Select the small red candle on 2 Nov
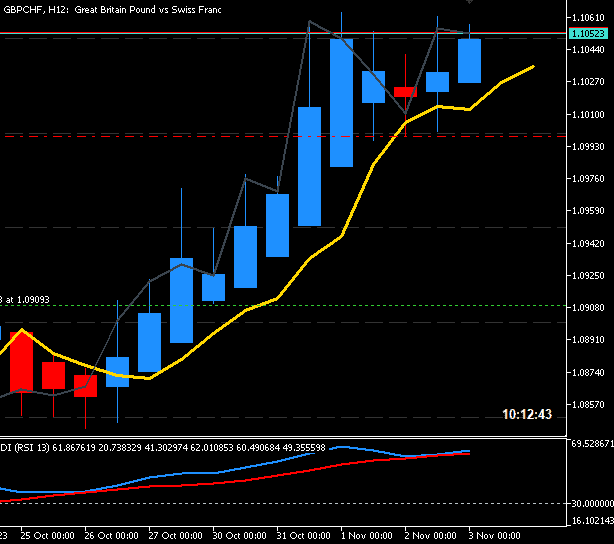 pyautogui.click(x=405, y=92)
